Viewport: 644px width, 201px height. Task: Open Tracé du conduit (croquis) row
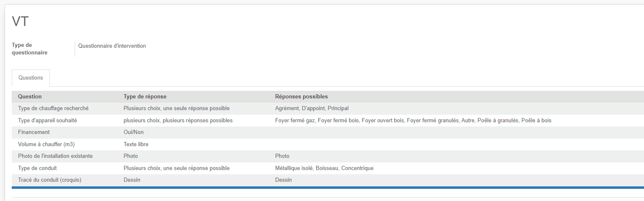[x=328, y=180]
